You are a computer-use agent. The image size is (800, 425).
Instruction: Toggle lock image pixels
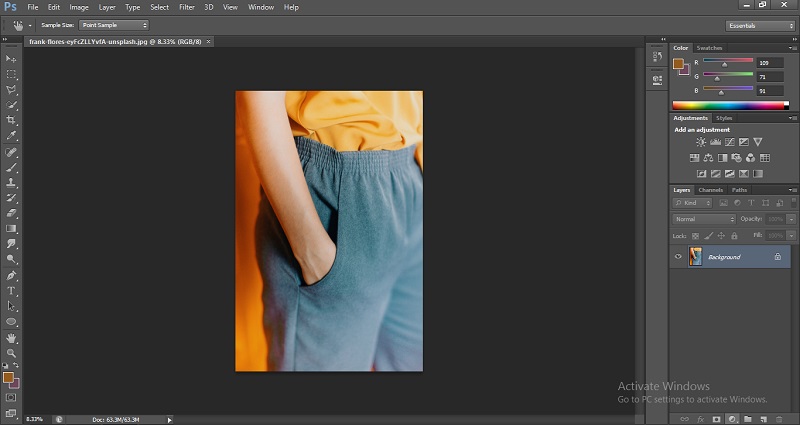[708, 236]
